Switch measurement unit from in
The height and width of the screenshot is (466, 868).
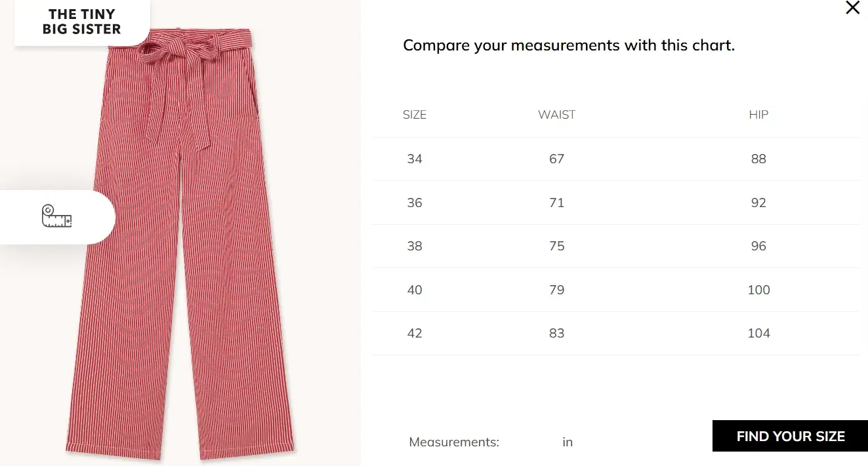567,442
